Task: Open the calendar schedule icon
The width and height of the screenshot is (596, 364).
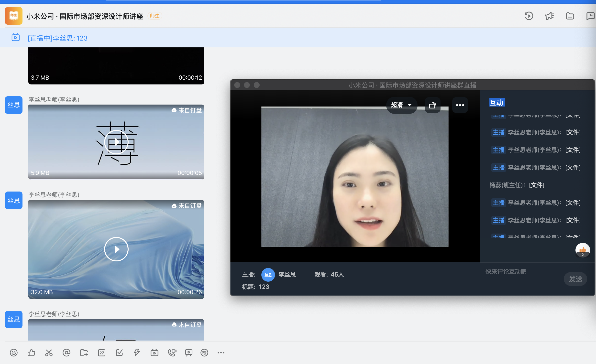Action: coord(102,353)
